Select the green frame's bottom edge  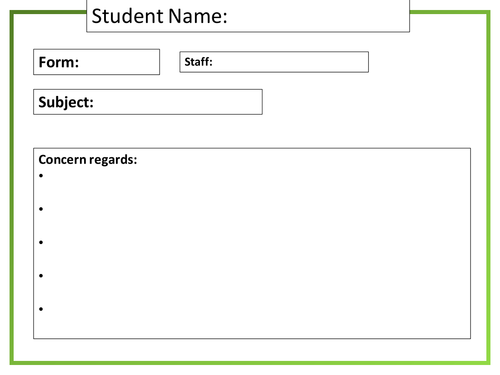(250, 363)
